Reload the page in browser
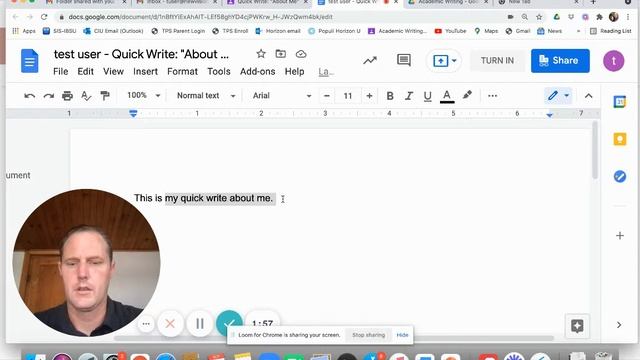640x360 pixels. pos(44,17)
